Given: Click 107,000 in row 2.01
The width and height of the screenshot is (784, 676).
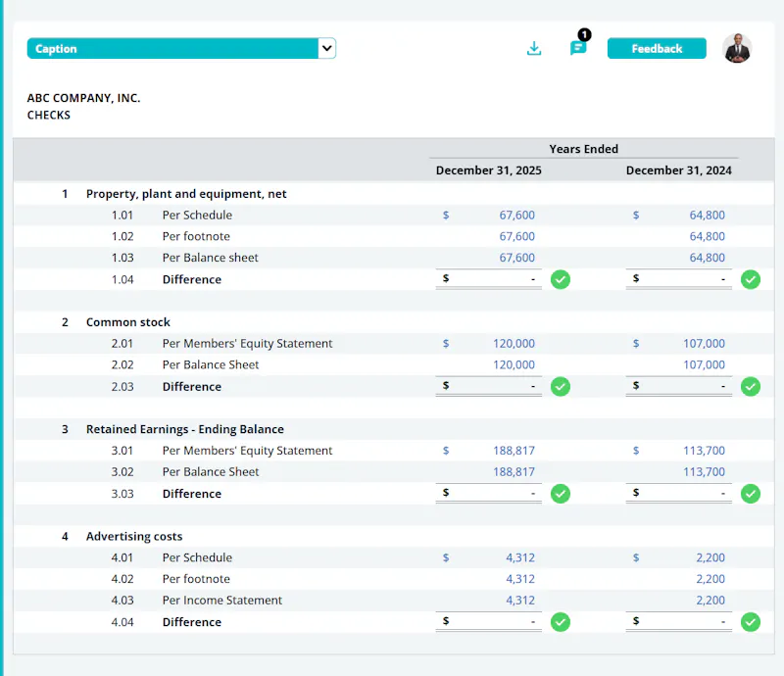Looking at the screenshot, I should coord(704,344).
